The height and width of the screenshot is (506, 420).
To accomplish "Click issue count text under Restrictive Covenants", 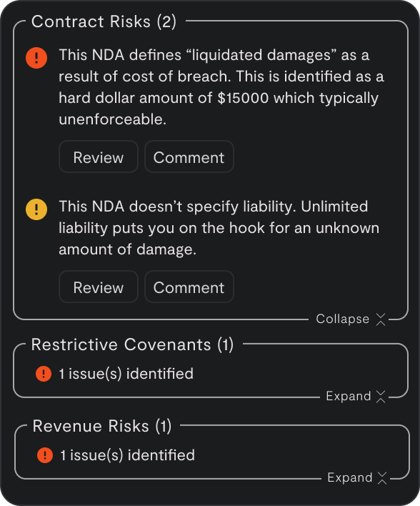I will tap(126, 374).
